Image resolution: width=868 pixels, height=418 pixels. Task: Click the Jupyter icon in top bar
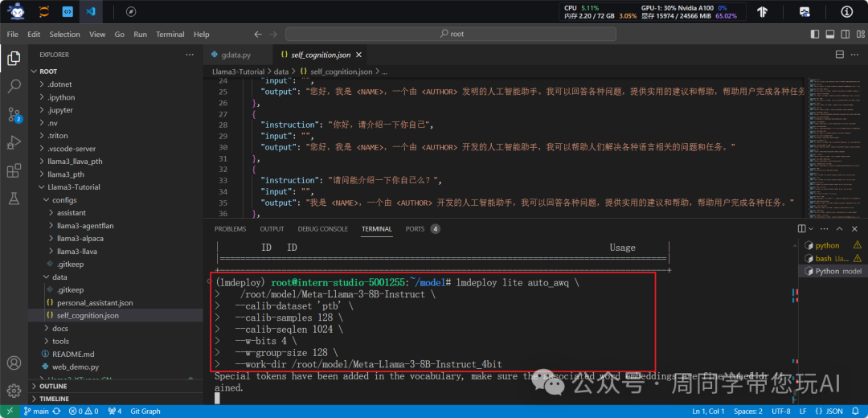pyautogui.click(x=43, y=11)
